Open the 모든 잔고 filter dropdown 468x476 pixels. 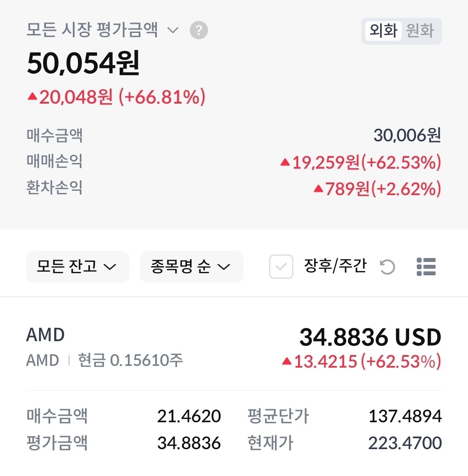coord(78,267)
